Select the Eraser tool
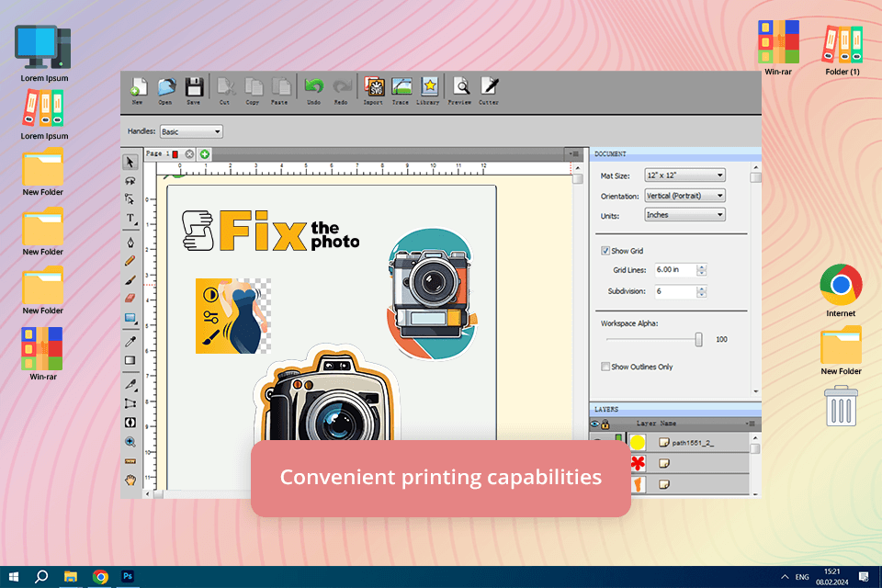This screenshot has width=882, height=588. 130,299
